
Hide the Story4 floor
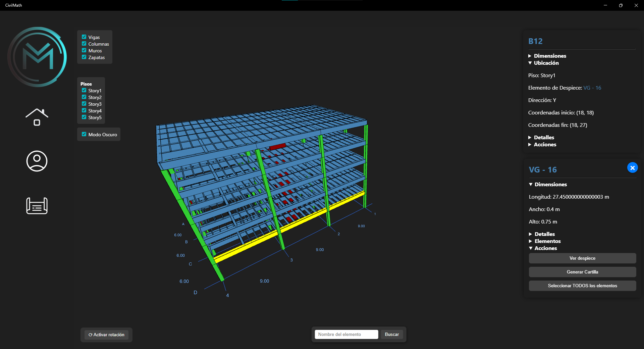coord(84,110)
